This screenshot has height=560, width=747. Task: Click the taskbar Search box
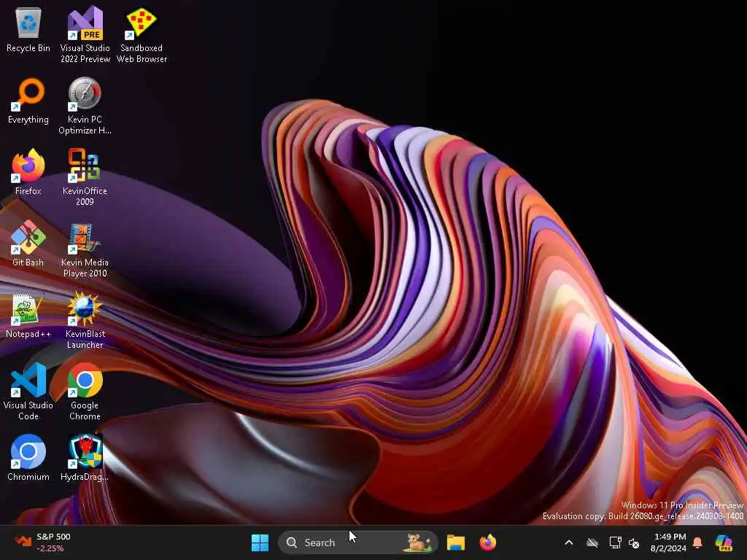point(357,542)
